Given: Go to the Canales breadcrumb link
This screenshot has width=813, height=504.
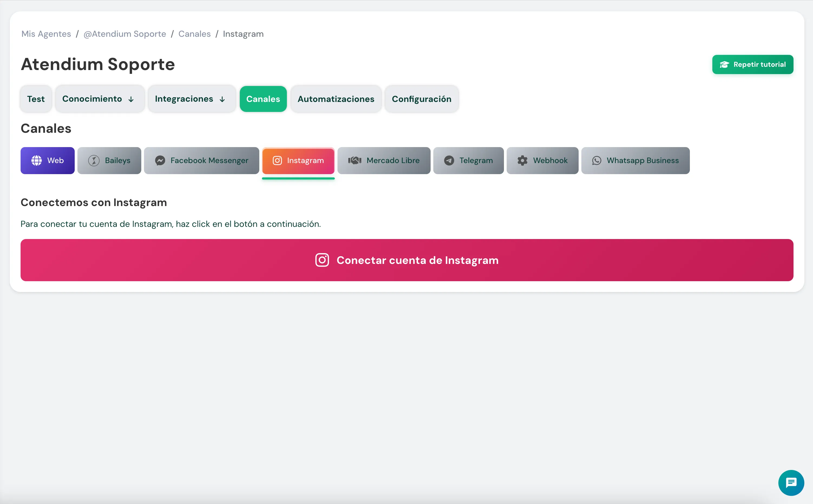Looking at the screenshot, I should pyautogui.click(x=195, y=34).
